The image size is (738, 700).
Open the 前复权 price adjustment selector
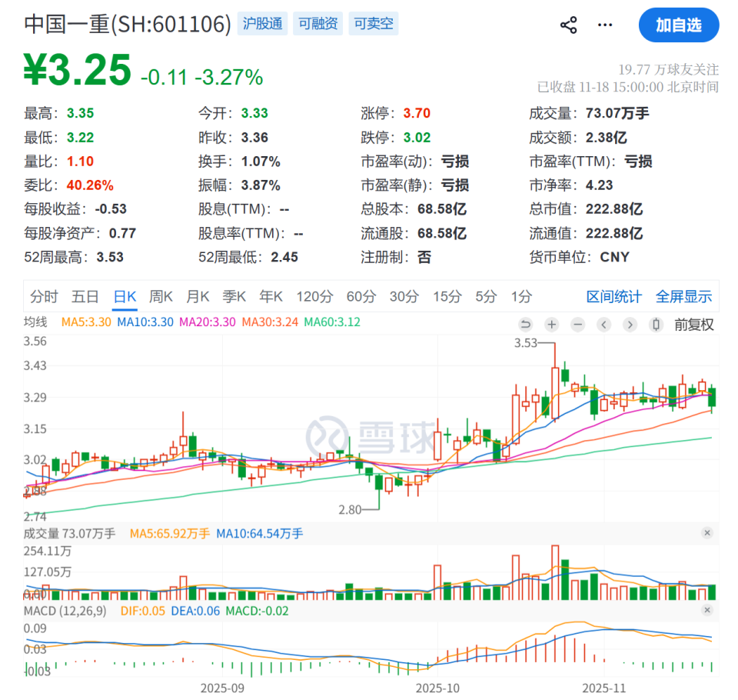(x=693, y=325)
